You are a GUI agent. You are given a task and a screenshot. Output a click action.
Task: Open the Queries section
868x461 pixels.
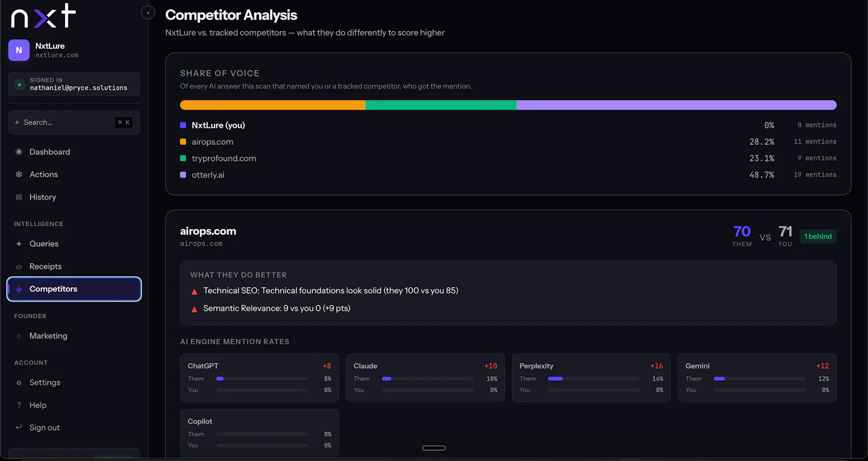point(74,244)
